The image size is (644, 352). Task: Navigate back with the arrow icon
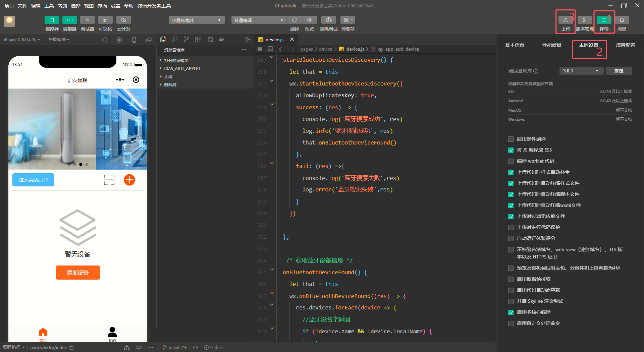(x=281, y=49)
